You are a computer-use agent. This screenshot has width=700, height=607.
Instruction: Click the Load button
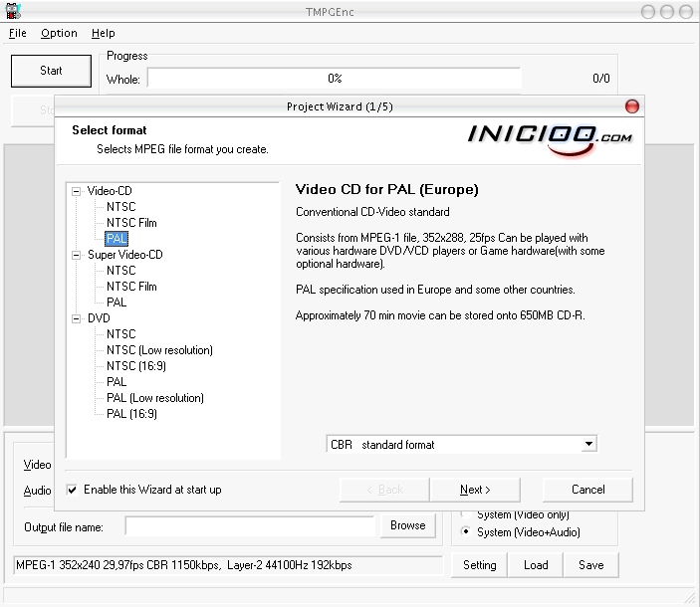pyautogui.click(x=536, y=565)
